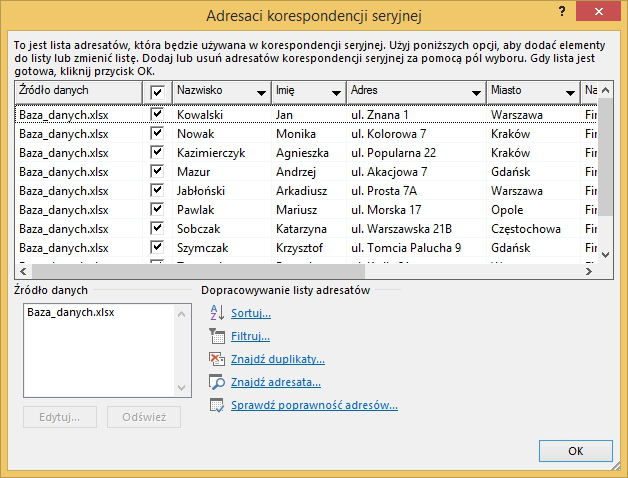Open the Znajdź adresata... link
The height and width of the screenshot is (478, 628).
point(276,382)
